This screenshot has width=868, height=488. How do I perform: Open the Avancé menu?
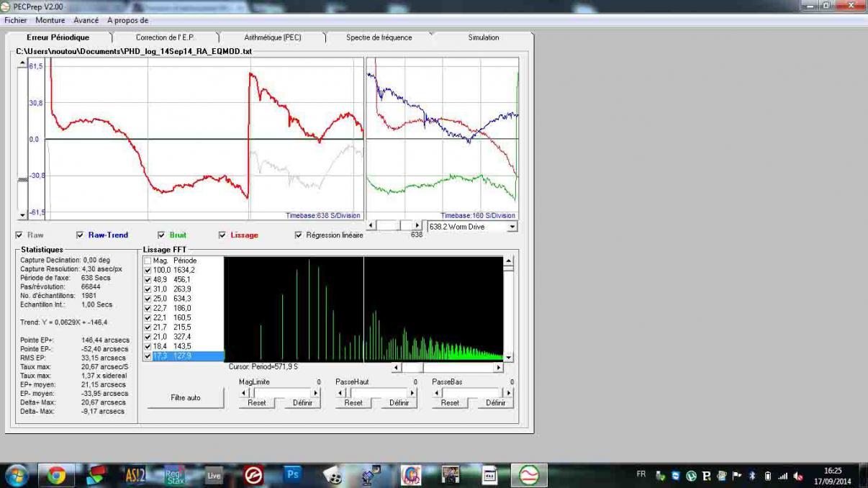[x=86, y=20]
